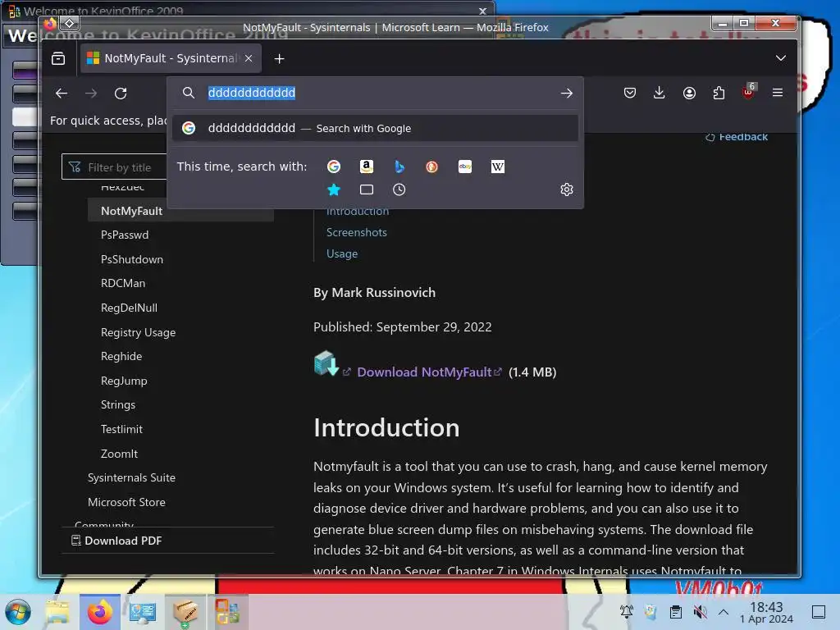Click the Firefox taskbar icon
The width and height of the screenshot is (840, 630).
(100, 612)
